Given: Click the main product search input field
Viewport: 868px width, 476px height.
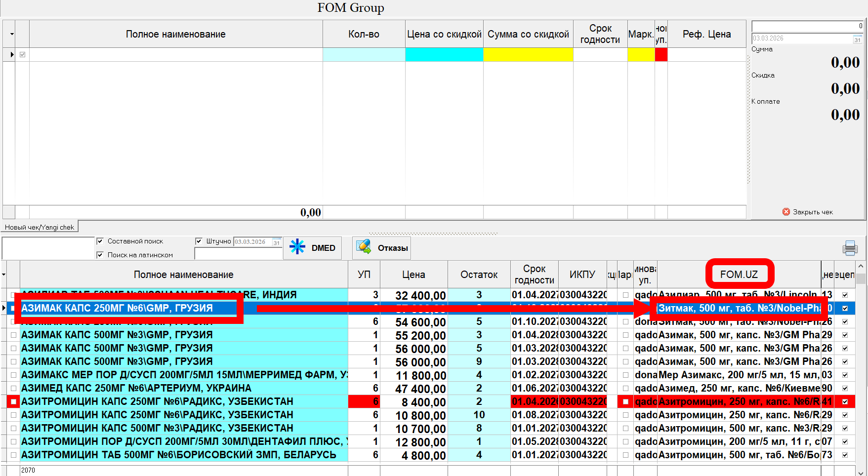Looking at the screenshot, I should point(48,248).
